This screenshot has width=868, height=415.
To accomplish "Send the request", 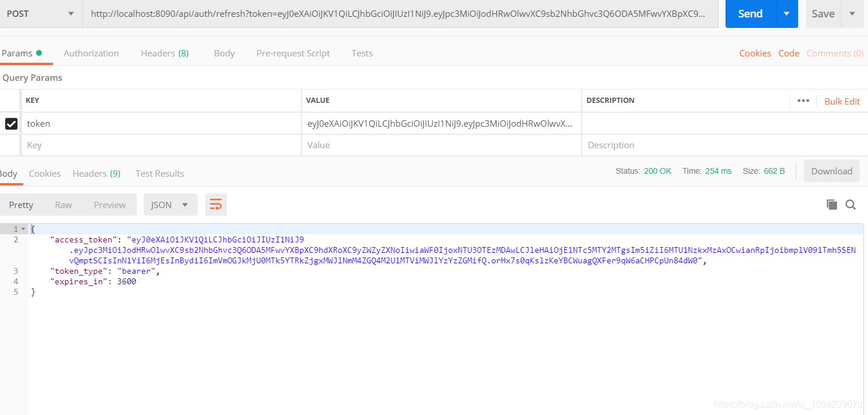I will pos(750,13).
